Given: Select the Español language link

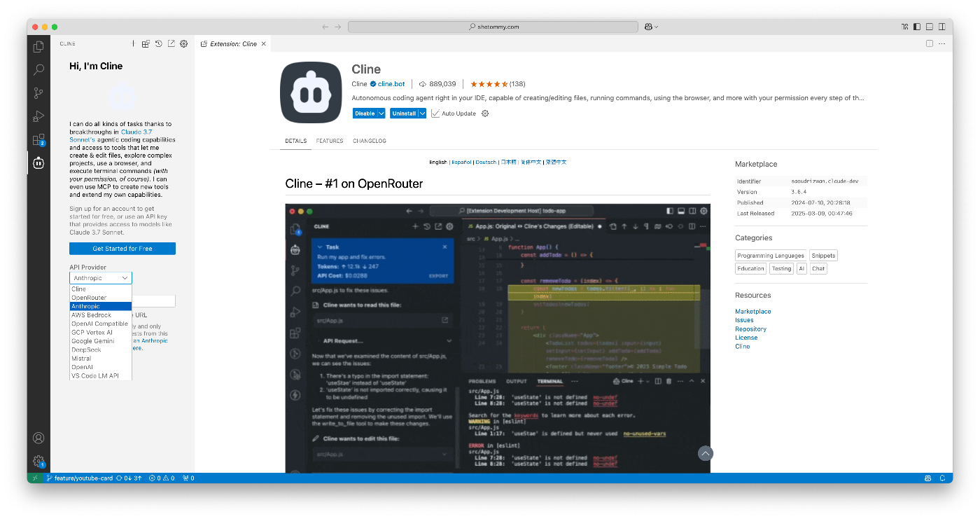Looking at the screenshot, I should [x=461, y=162].
